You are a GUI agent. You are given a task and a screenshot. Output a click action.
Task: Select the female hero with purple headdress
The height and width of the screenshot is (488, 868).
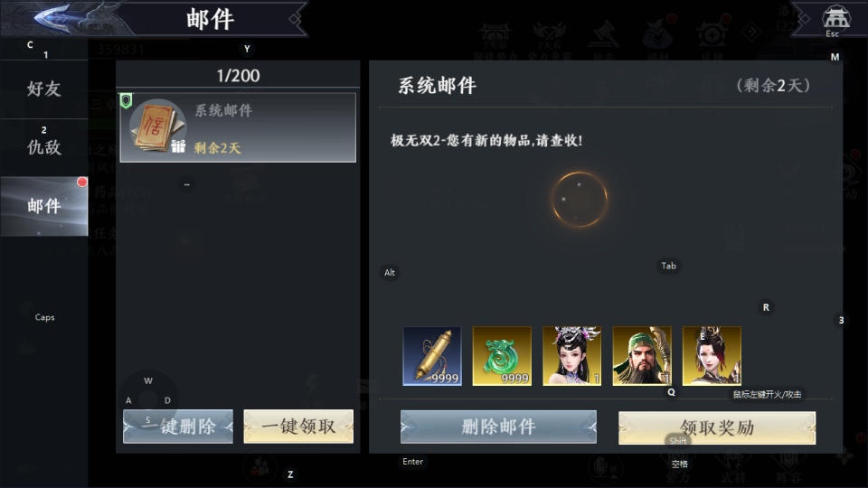pyautogui.click(x=571, y=356)
